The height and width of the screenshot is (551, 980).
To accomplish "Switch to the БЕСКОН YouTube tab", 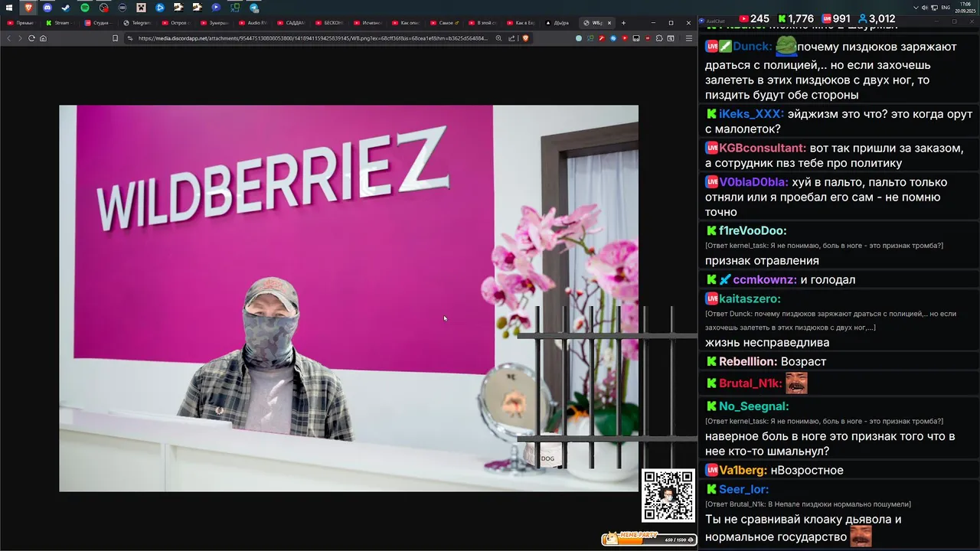I will point(330,23).
